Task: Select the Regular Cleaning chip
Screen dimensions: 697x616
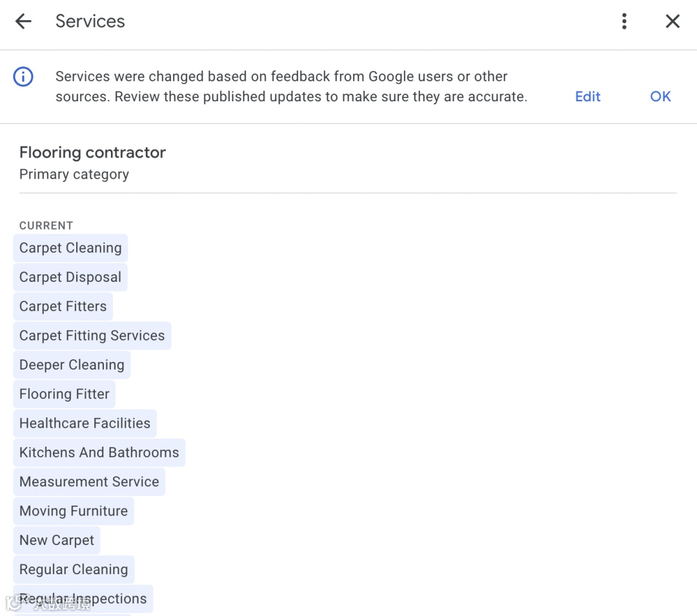Action: point(74,570)
